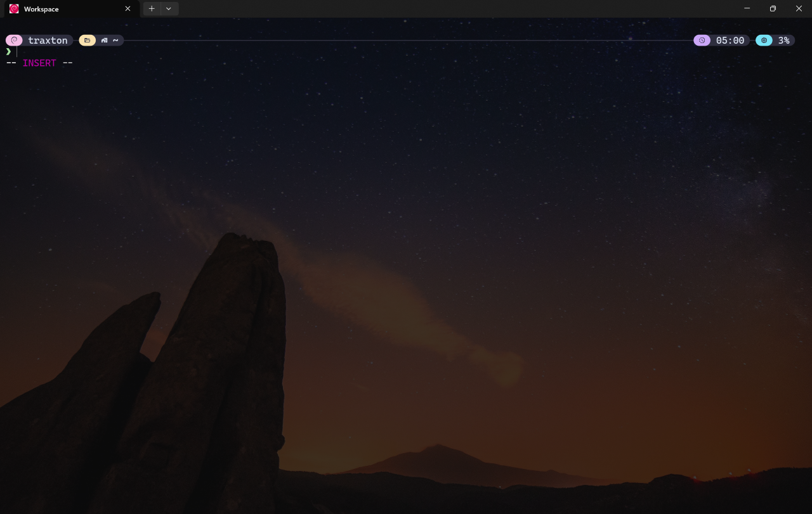Click the tilde path indicator

pos(115,40)
